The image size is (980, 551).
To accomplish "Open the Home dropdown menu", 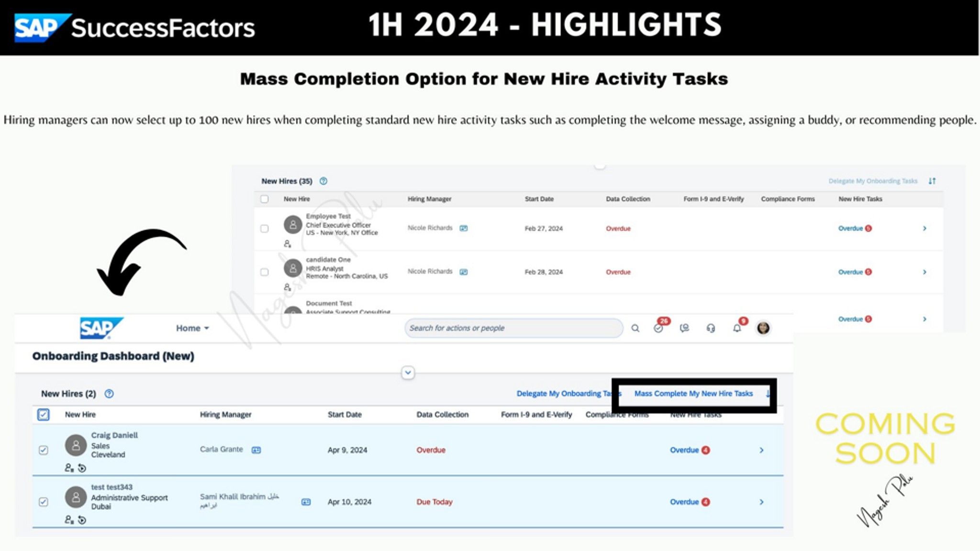I will (192, 328).
